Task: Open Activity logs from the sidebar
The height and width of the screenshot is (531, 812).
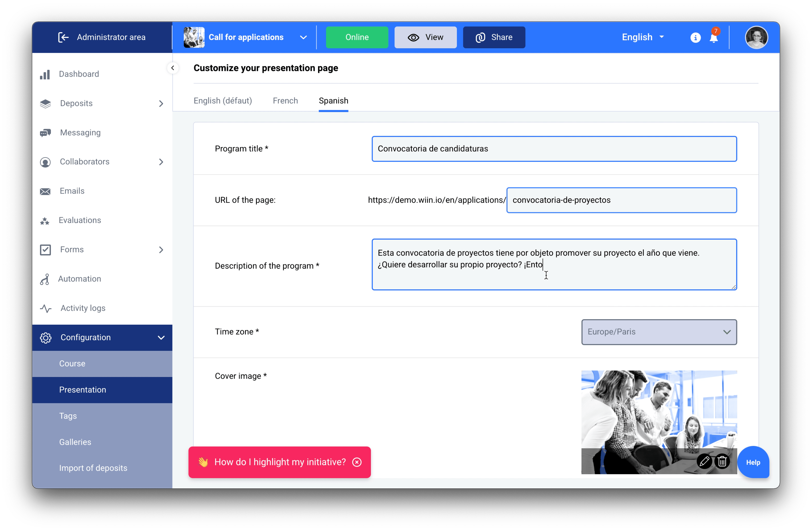Action: click(x=83, y=308)
